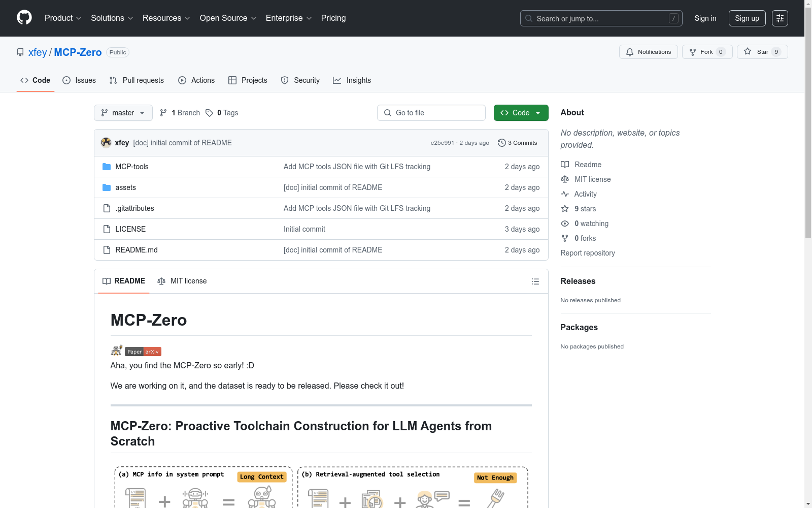
Task: Click the Notifications button
Action: (x=649, y=52)
